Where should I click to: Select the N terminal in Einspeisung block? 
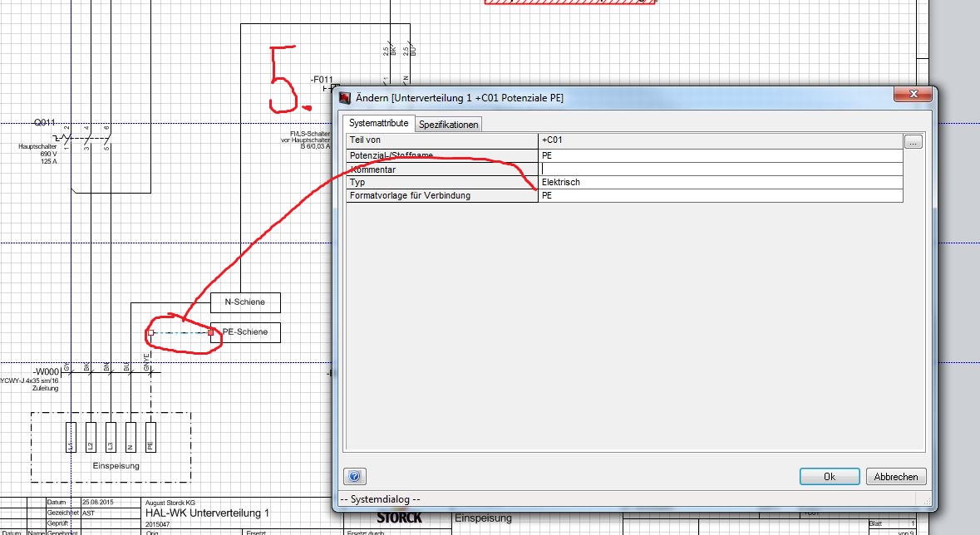coord(131,437)
